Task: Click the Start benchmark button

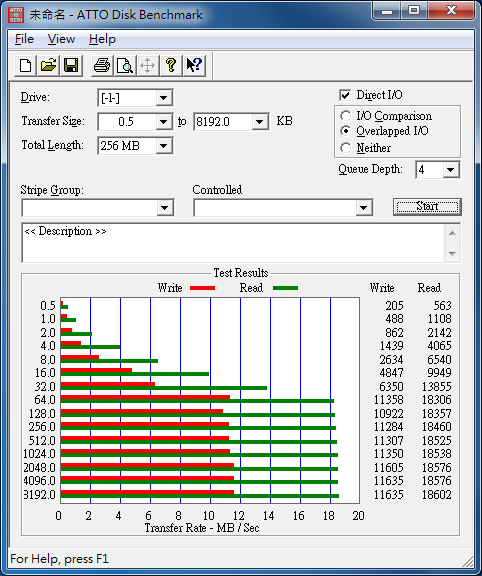Action: click(427, 206)
